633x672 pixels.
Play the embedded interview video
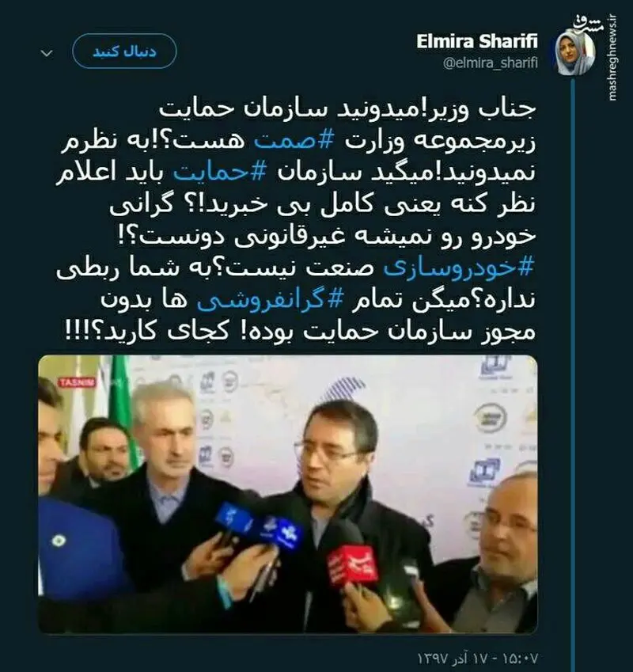click(288, 494)
